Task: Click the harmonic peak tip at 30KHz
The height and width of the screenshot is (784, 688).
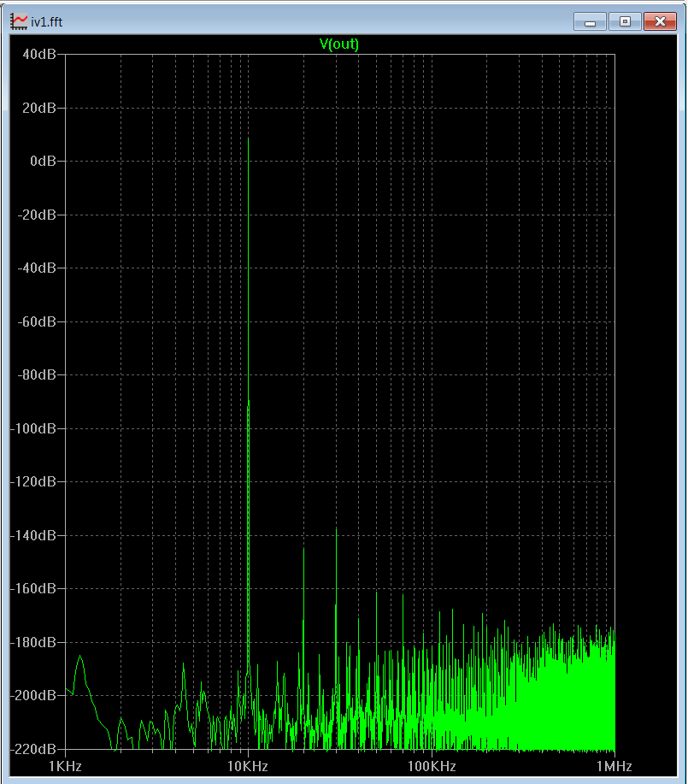Action: [x=336, y=528]
